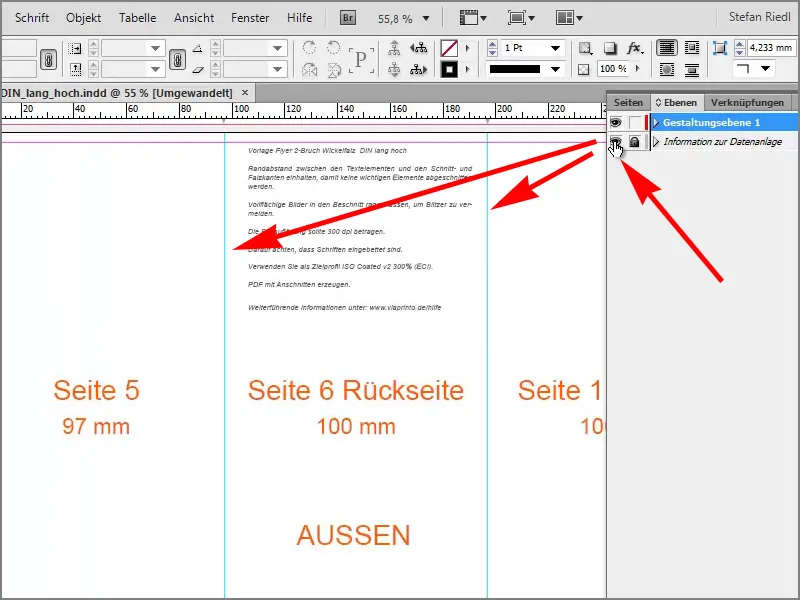The height and width of the screenshot is (600, 800).
Task: Open the corner shape dropdown
Action: [765, 68]
